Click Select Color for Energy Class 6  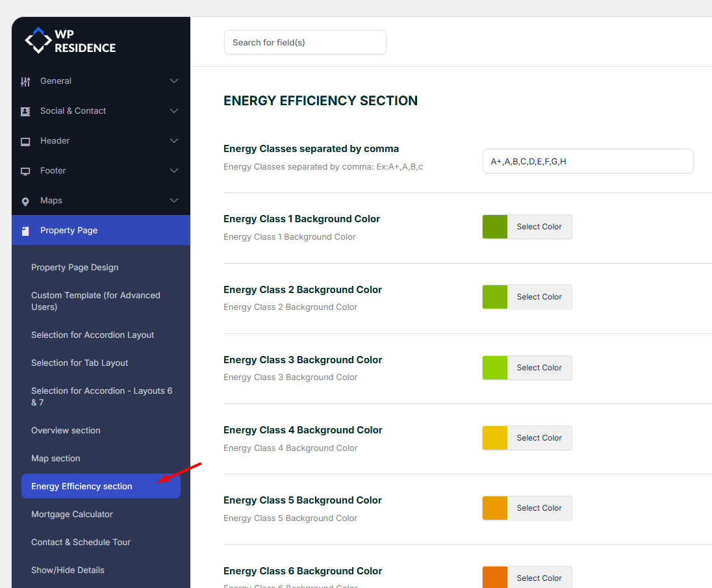[x=539, y=578]
